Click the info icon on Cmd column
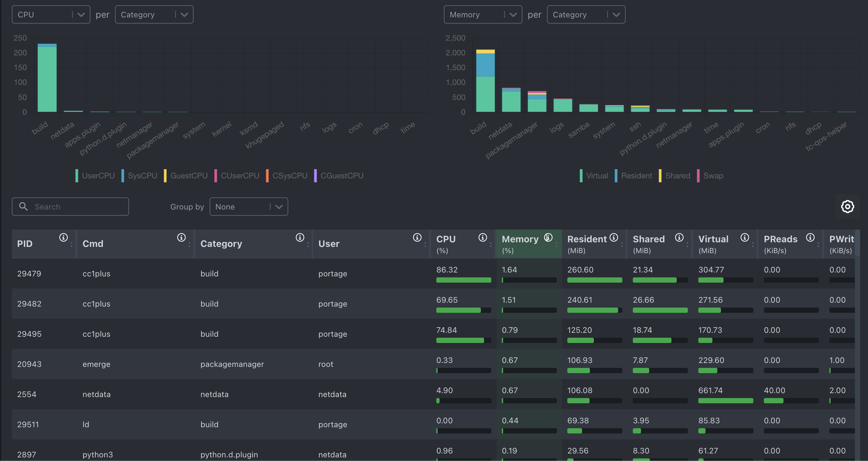The image size is (868, 461). tap(181, 237)
